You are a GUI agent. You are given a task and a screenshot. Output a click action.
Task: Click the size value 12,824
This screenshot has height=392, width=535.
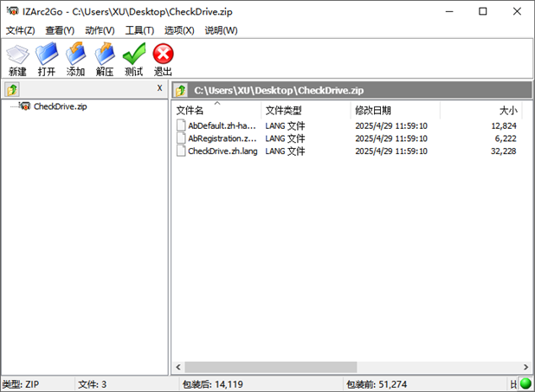504,125
